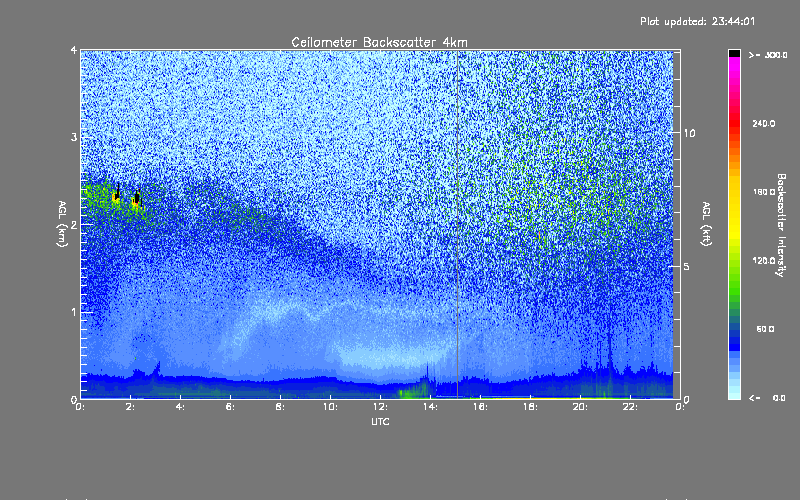
Task: Click the "Plot updated: 23:44:01" timestamp
Action: (x=697, y=21)
